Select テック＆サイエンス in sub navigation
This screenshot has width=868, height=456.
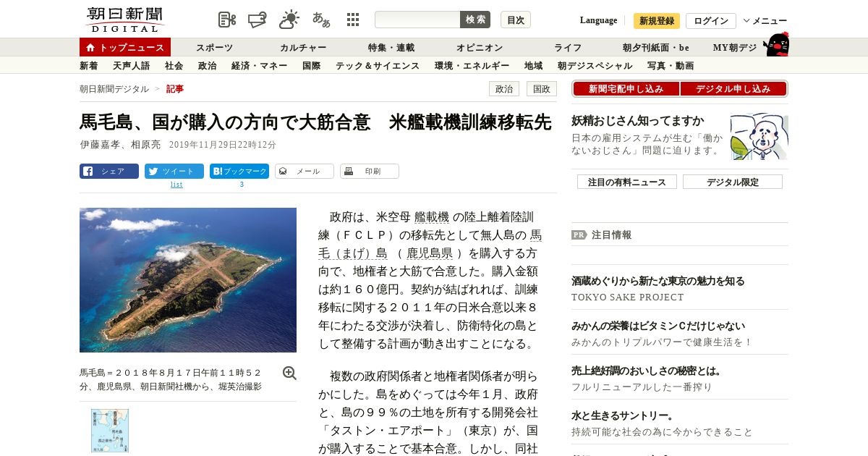[x=378, y=66]
